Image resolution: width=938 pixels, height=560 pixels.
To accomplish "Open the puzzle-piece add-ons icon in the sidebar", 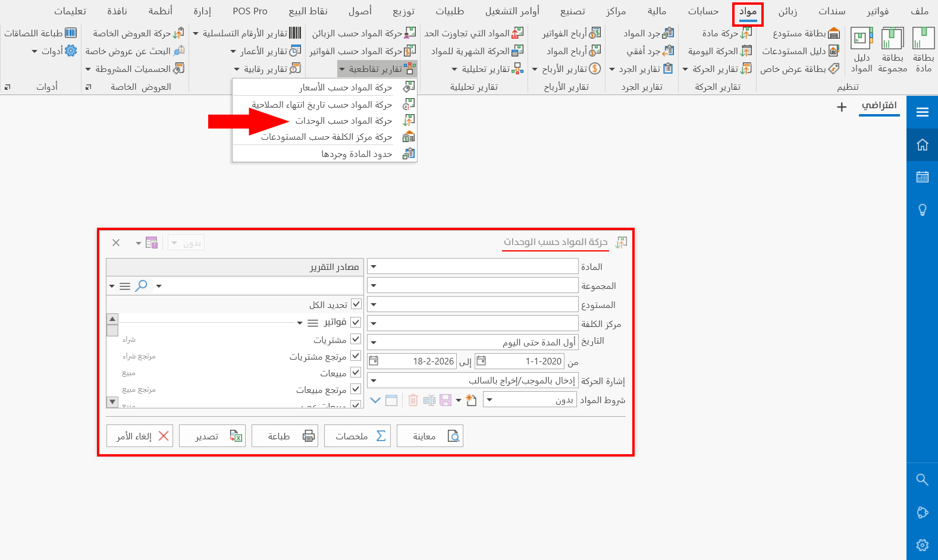I will [x=923, y=512].
